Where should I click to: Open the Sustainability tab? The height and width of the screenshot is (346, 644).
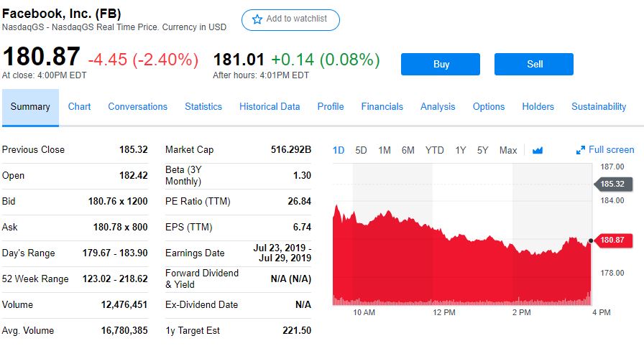(599, 106)
